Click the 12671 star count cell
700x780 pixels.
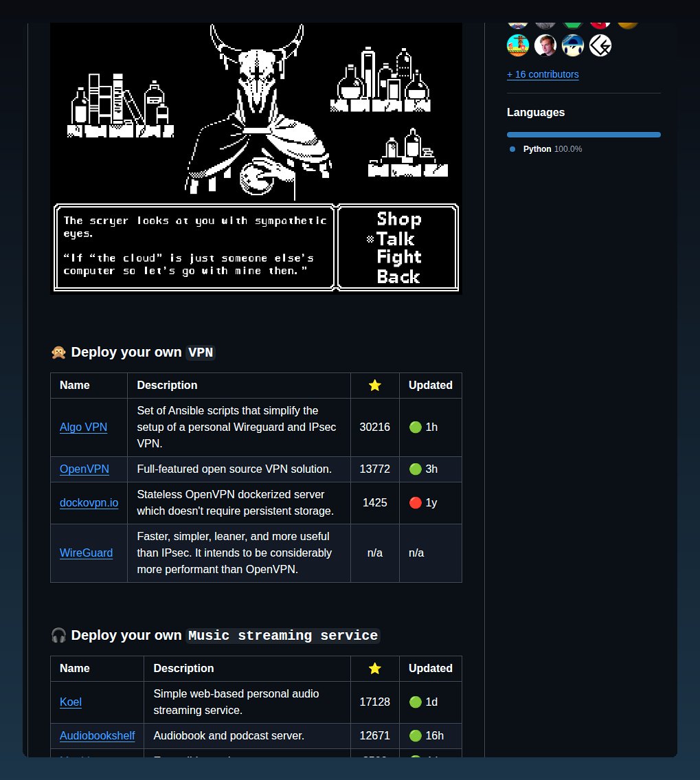click(x=375, y=736)
